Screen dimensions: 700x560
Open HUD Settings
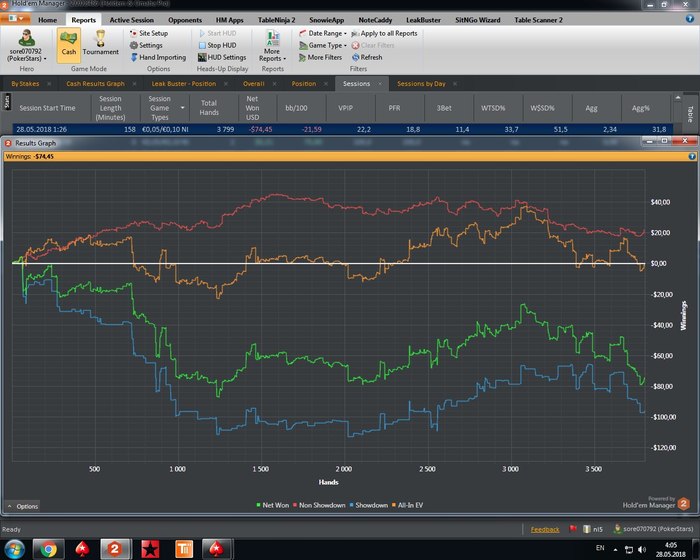pyautogui.click(x=222, y=57)
